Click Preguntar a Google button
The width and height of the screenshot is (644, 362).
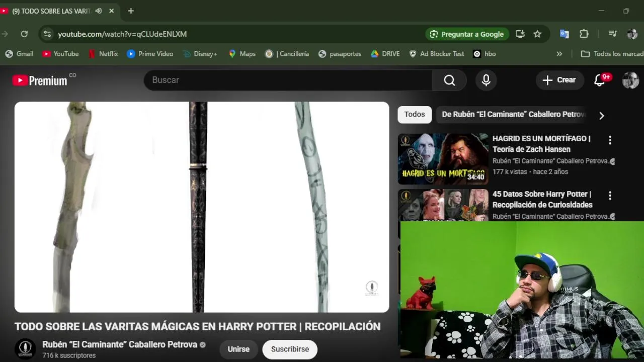coord(467,34)
